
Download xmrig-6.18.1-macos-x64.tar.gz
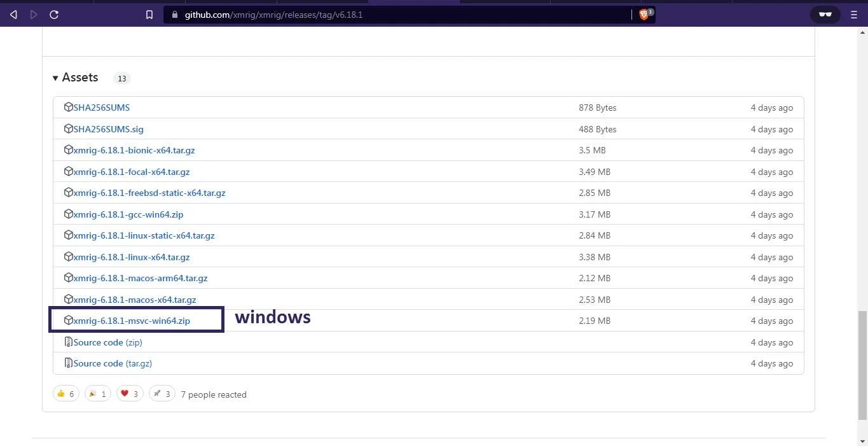pos(134,300)
